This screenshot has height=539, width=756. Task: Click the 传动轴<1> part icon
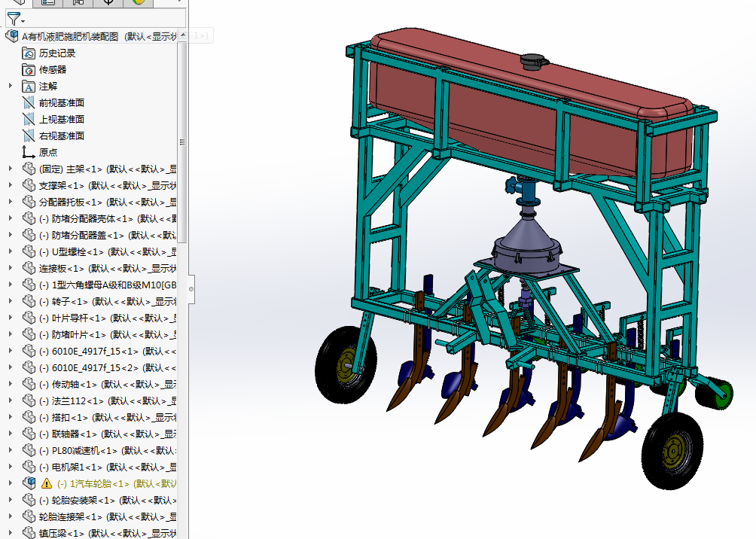click(x=29, y=384)
